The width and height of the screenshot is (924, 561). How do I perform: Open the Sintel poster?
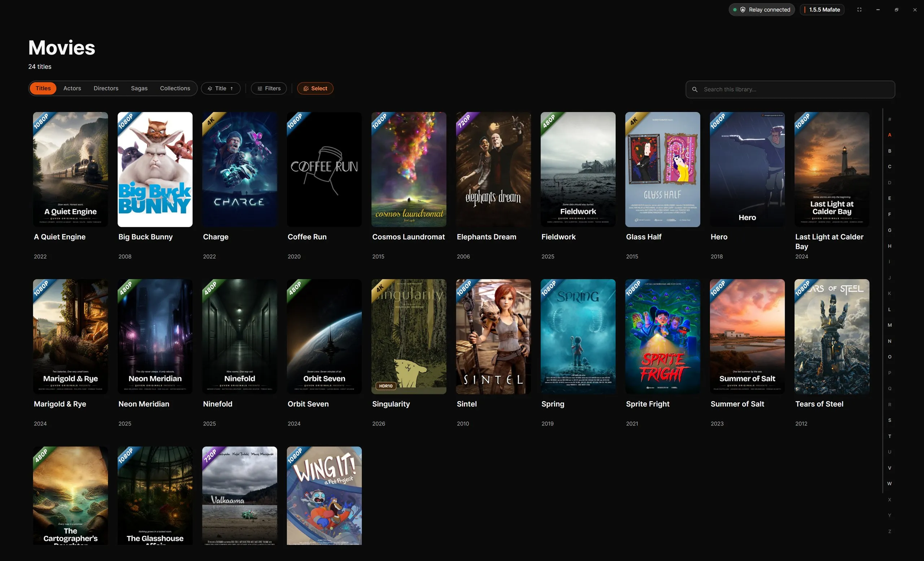click(493, 336)
